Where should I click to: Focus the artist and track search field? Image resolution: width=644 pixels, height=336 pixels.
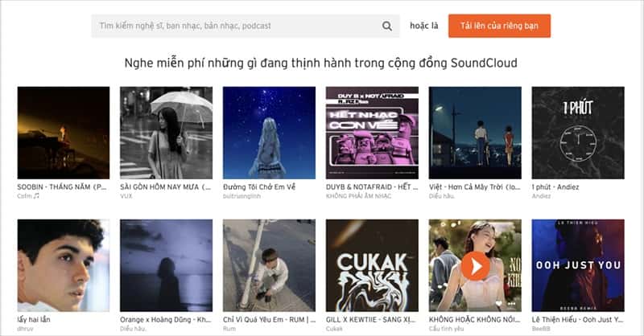(233, 26)
